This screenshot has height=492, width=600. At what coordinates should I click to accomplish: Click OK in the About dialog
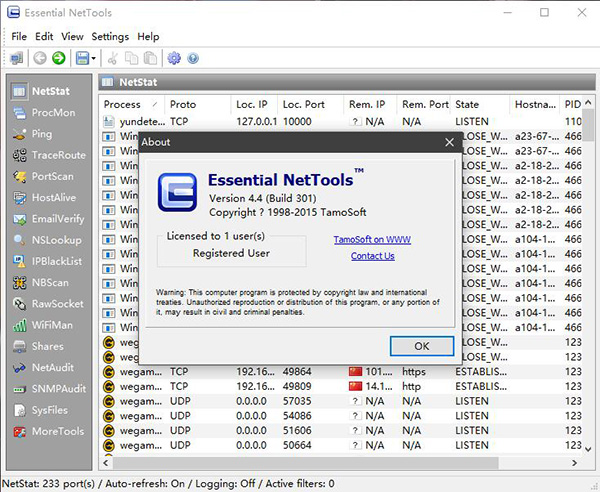421,346
